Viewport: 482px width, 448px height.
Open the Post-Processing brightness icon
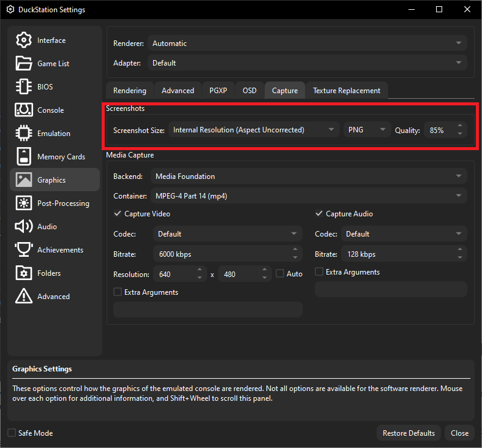click(24, 203)
